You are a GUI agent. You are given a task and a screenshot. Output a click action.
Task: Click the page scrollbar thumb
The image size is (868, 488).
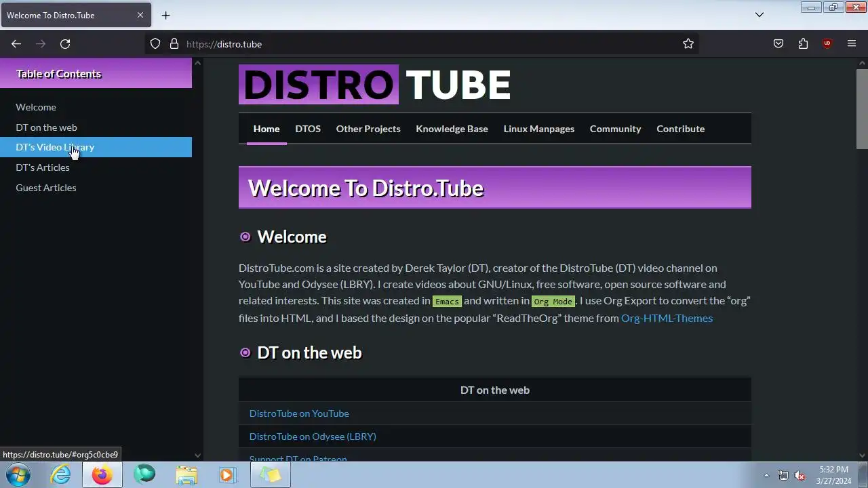coord(862,109)
